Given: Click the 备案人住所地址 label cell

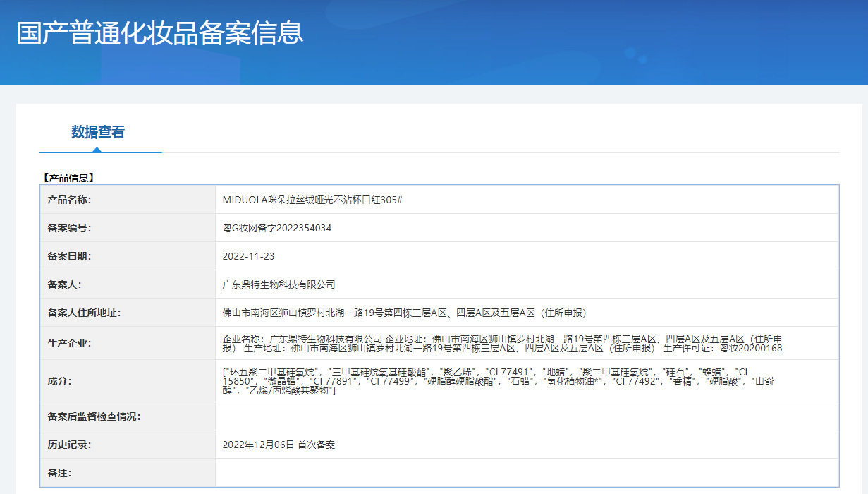Looking at the screenshot, I should (x=128, y=313).
